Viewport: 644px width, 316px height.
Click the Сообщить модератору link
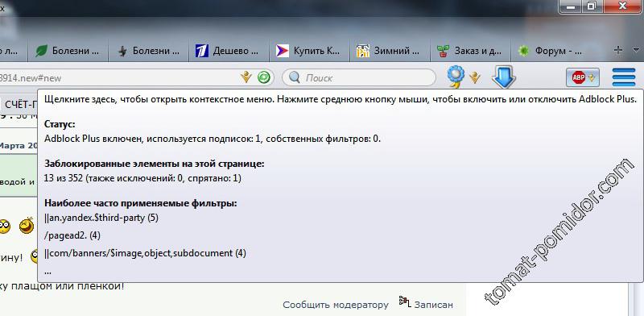[x=336, y=305]
